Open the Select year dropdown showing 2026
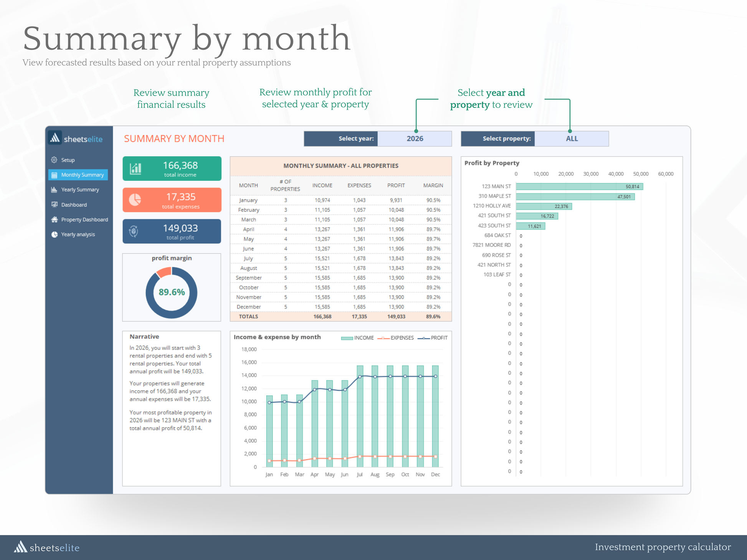 pos(415,139)
